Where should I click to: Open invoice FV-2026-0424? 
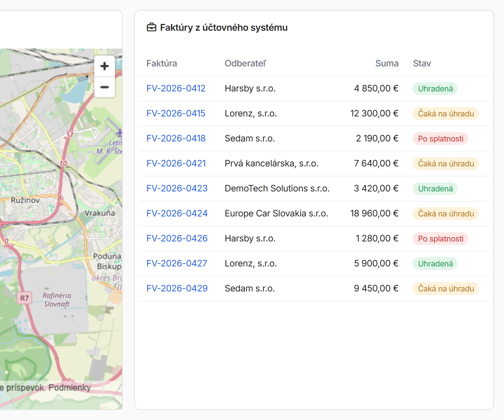(177, 214)
